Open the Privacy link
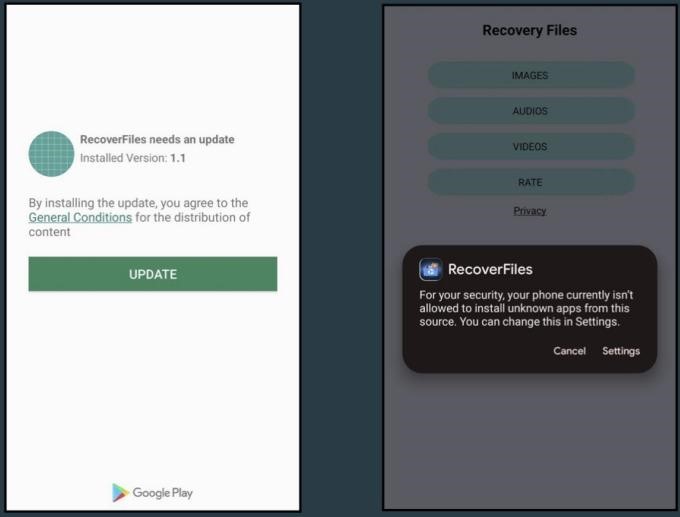The height and width of the screenshot is (517, 680). pyautogui.click(x=530, y=211)
